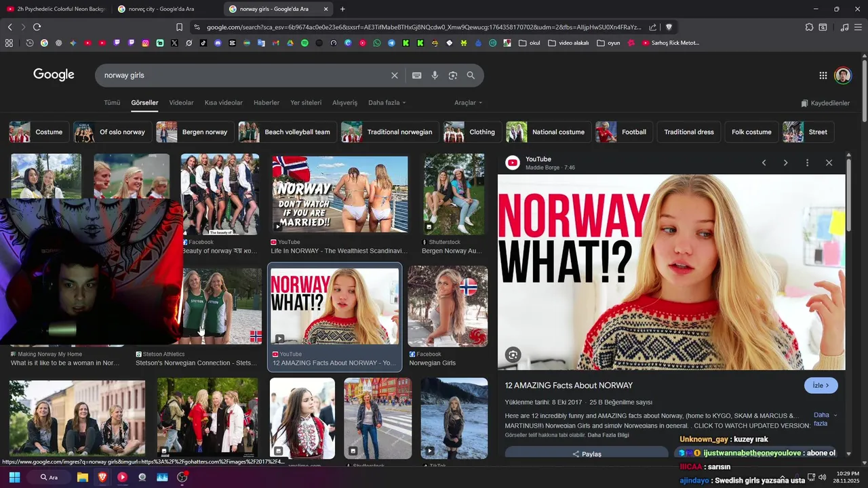This screenshot has width=868, height=488.
Task: Click the Google logo
Action: coord(54,75)
